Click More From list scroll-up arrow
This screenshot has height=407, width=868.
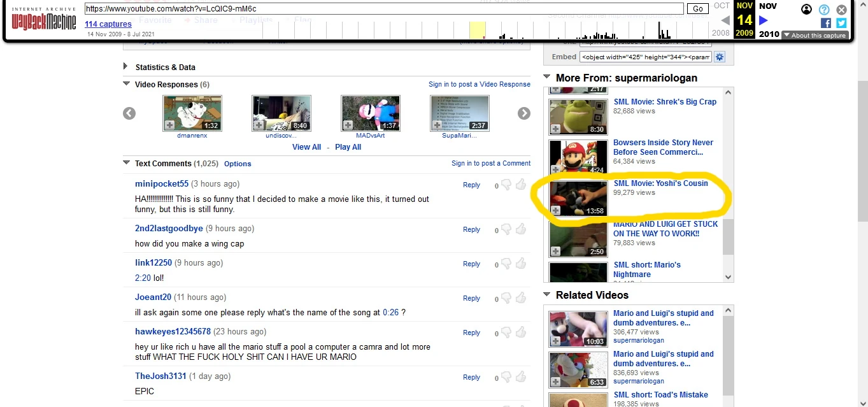(x=729, y=93)
